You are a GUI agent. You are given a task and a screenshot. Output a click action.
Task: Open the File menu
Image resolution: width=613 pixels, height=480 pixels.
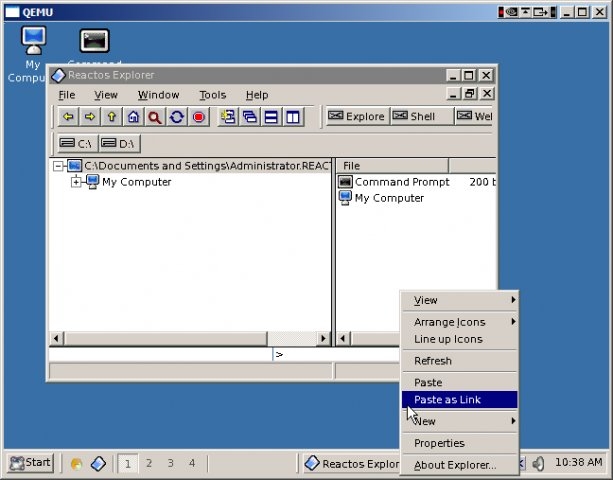click(x=66, y=95)
